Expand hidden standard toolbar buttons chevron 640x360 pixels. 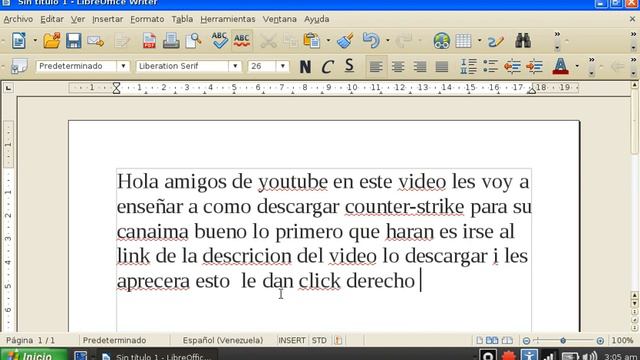point(557,41)
